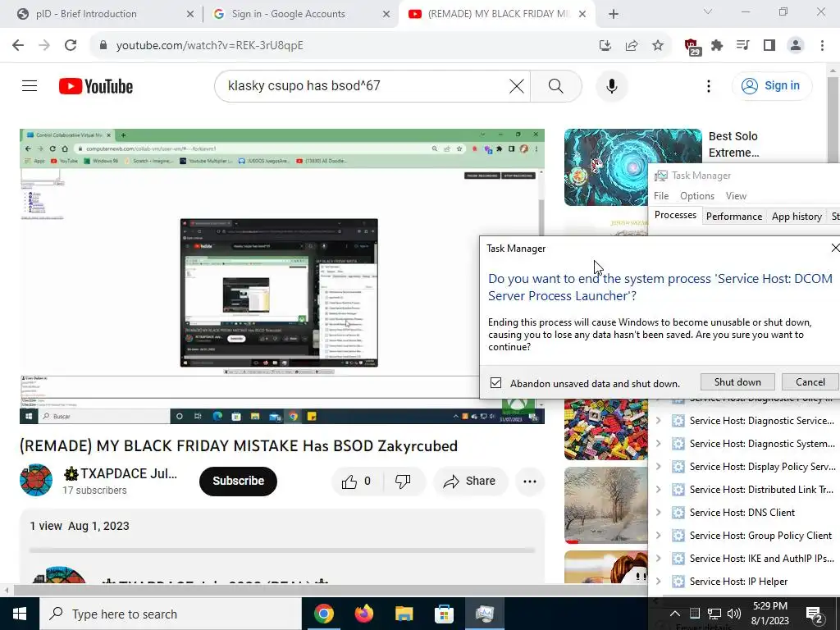Viewport: 840px width, 630px height.
Task: Reload the YouTube page
Action: tap(71, 45)
